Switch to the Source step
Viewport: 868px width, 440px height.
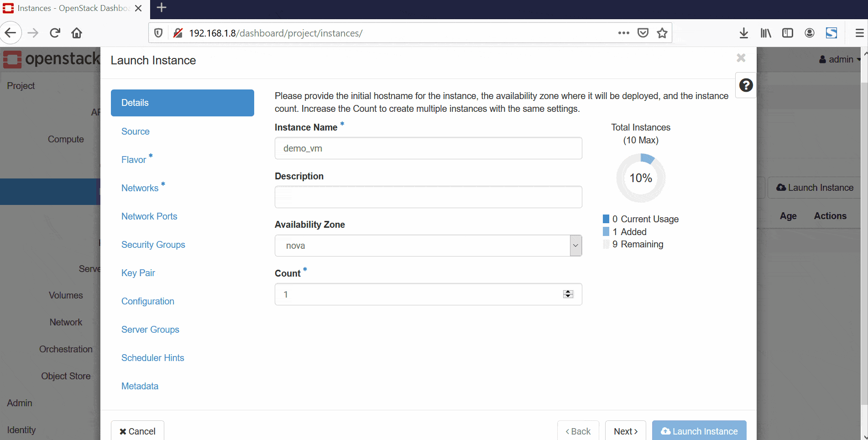click(135, 131)
